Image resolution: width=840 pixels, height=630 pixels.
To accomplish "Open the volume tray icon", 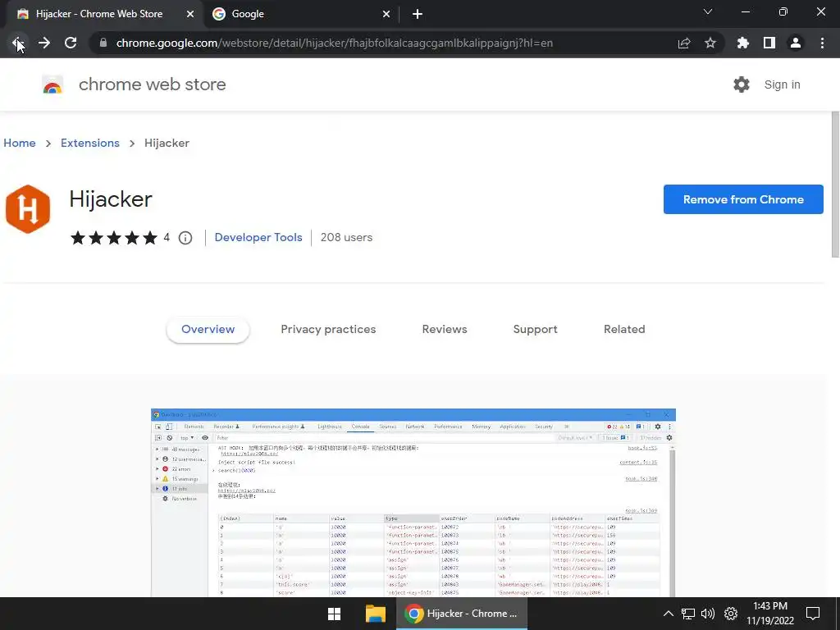I will pos(708,614).
